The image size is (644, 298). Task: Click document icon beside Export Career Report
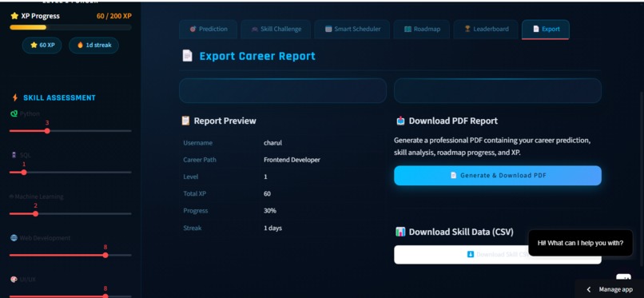187,56
